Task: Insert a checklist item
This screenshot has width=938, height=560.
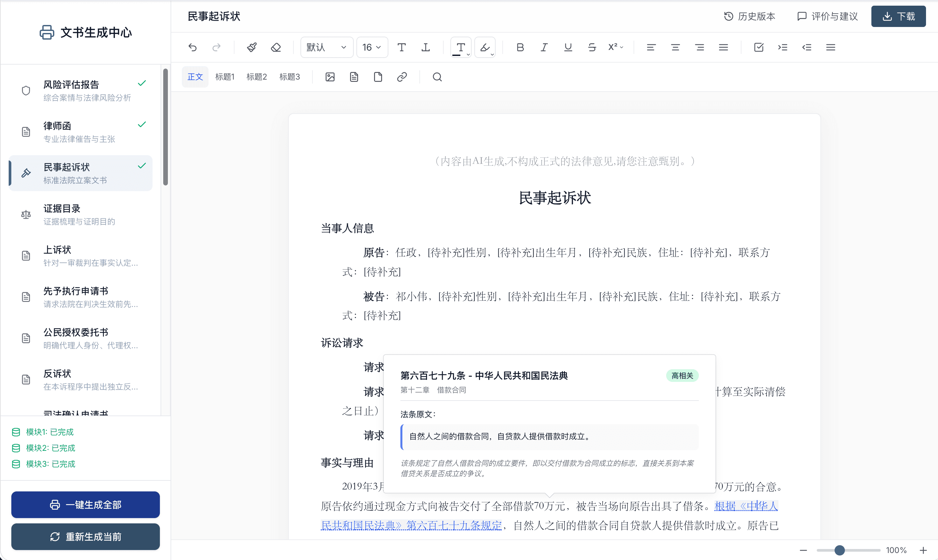Action: [759, 47]
